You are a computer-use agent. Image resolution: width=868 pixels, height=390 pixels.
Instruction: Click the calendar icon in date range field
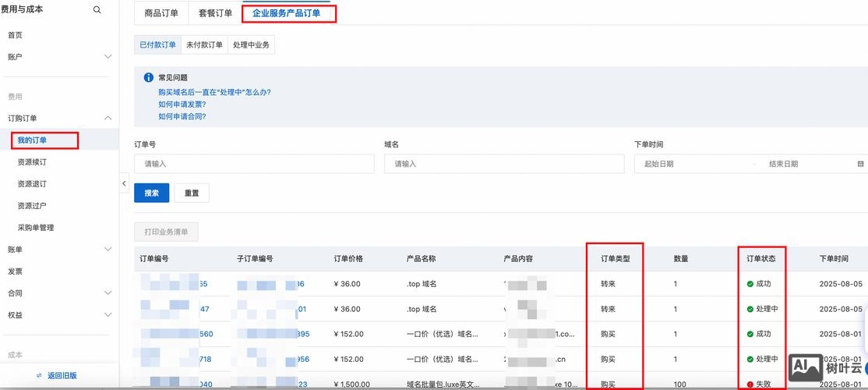pos(860,164)
